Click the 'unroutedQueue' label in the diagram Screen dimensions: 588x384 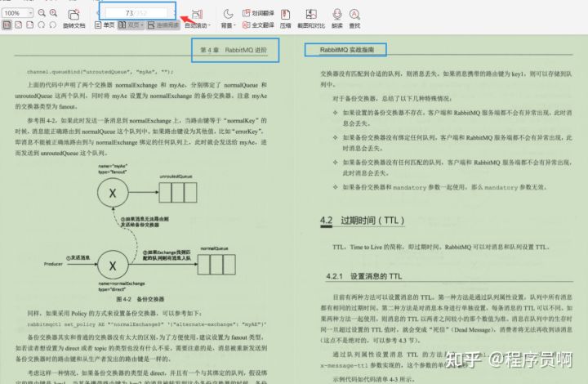pyautogui.click(x=176, y=176)
